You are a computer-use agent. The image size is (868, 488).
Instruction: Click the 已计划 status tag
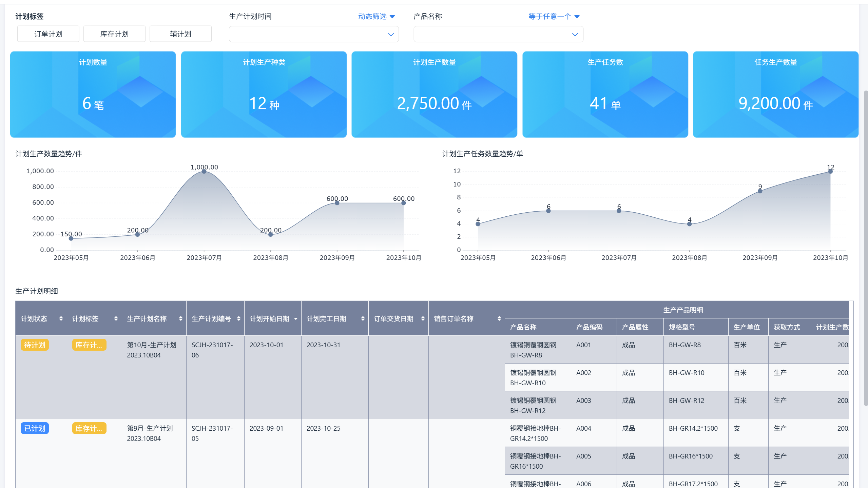pyautogui.click(x=35, y=428)
